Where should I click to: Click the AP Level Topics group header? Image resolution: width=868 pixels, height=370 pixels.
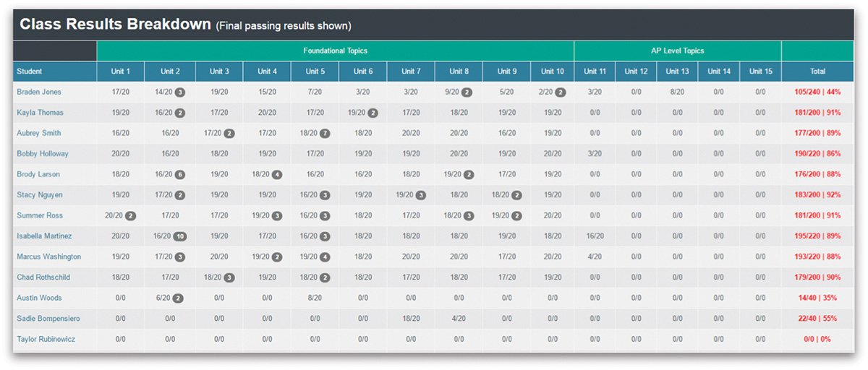[678, 51]
